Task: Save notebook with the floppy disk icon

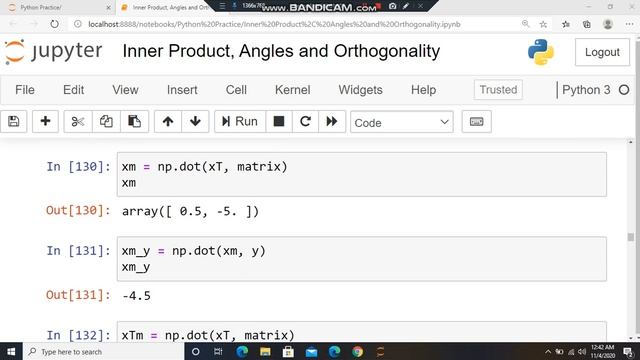Action: point(13,121)
